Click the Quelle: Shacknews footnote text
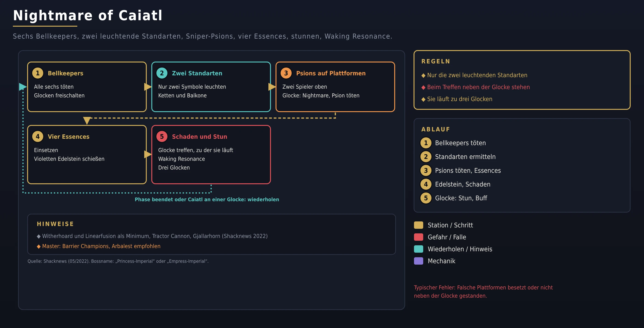Viewport: 644px width, 328px height. point(118,261)
